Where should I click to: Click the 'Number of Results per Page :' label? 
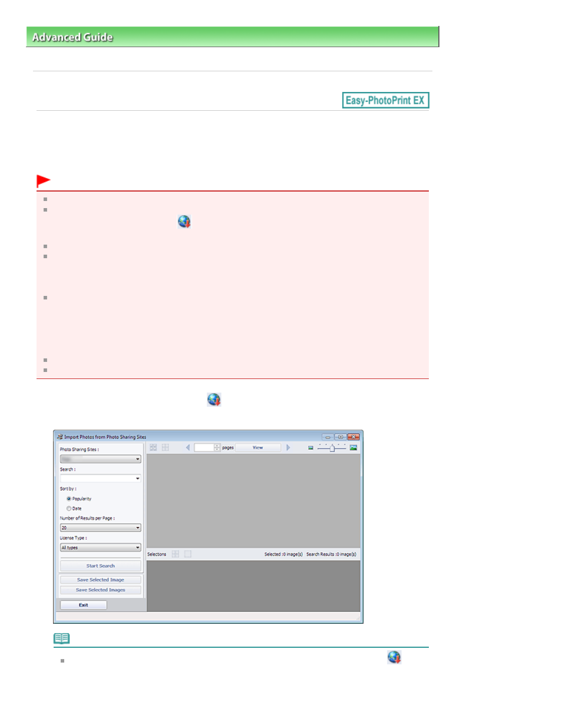tap(87, 518)
